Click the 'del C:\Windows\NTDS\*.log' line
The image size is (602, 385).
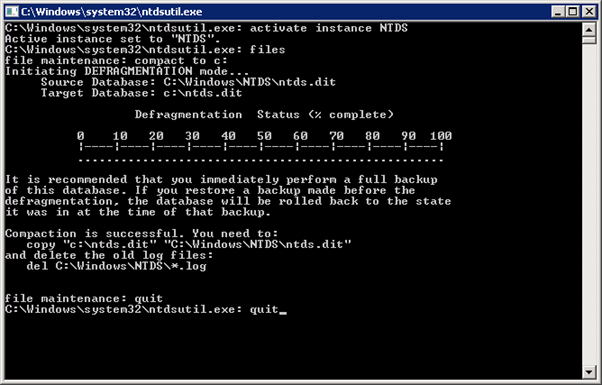[x=116, y=266]
